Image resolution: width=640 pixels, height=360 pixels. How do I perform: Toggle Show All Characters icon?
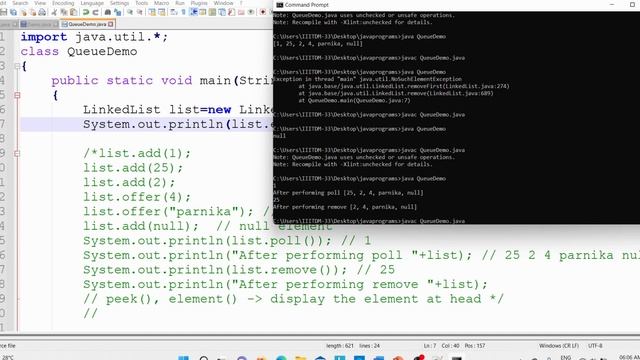coord(183,12)
